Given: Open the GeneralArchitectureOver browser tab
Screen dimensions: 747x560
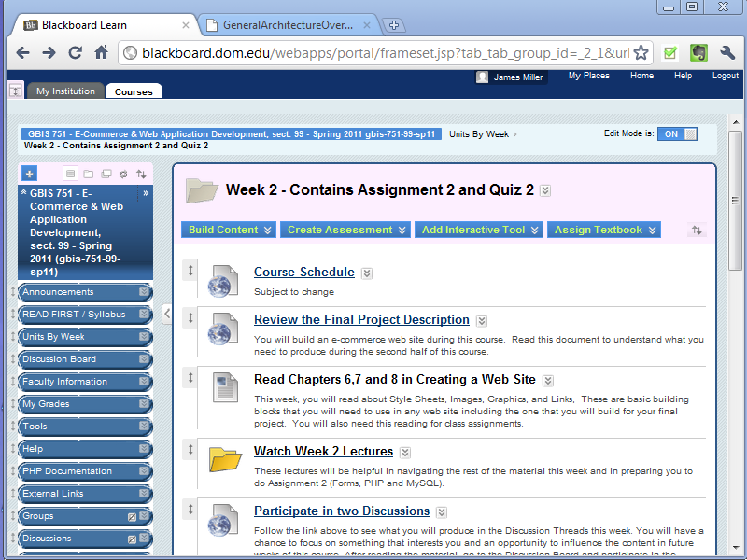Looking at the screenshot, I should [x=287, y=24].
